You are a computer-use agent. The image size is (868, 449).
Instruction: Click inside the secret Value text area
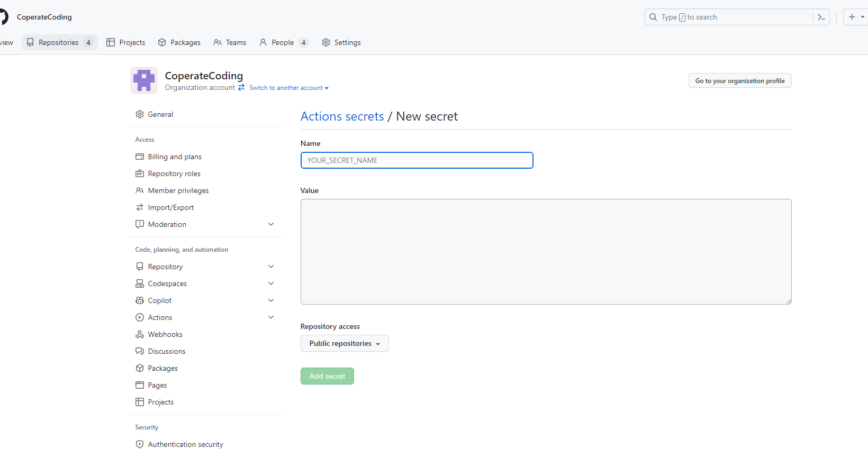[x=546, y=252]
